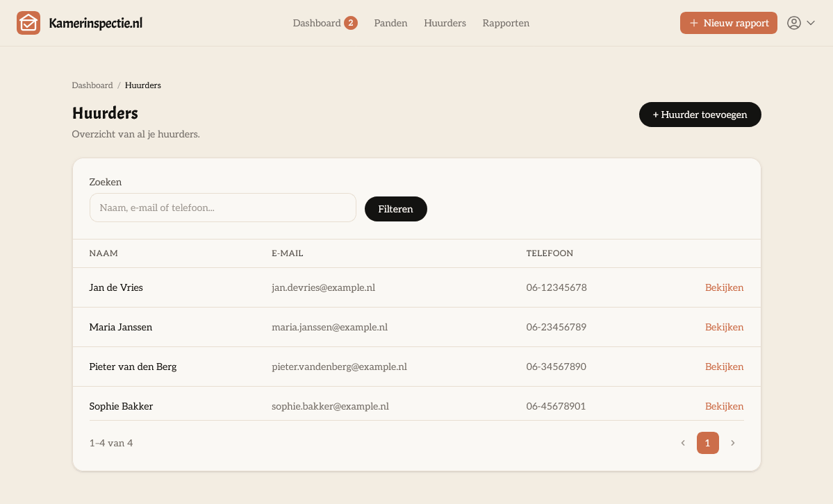
Task: Click the E-MAIL column header
Action: [x=288, y=253]
